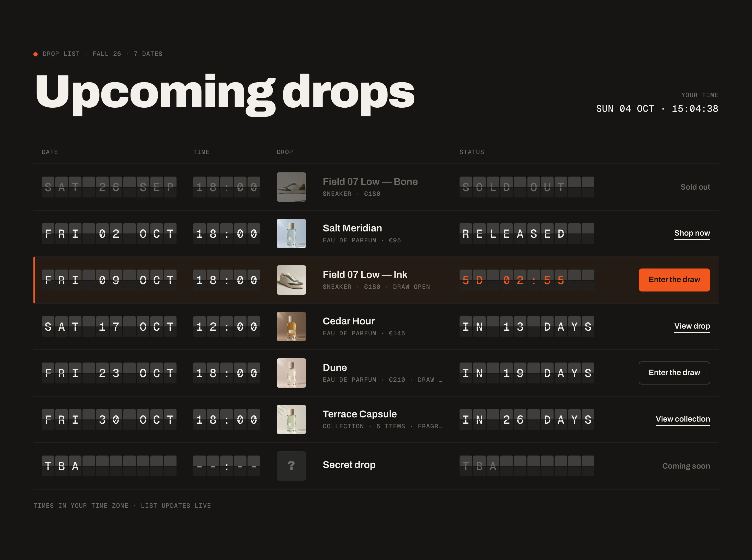Click the 5D 02:55 countdown status
Screen dimensions: 752x560
click(527, 280)
